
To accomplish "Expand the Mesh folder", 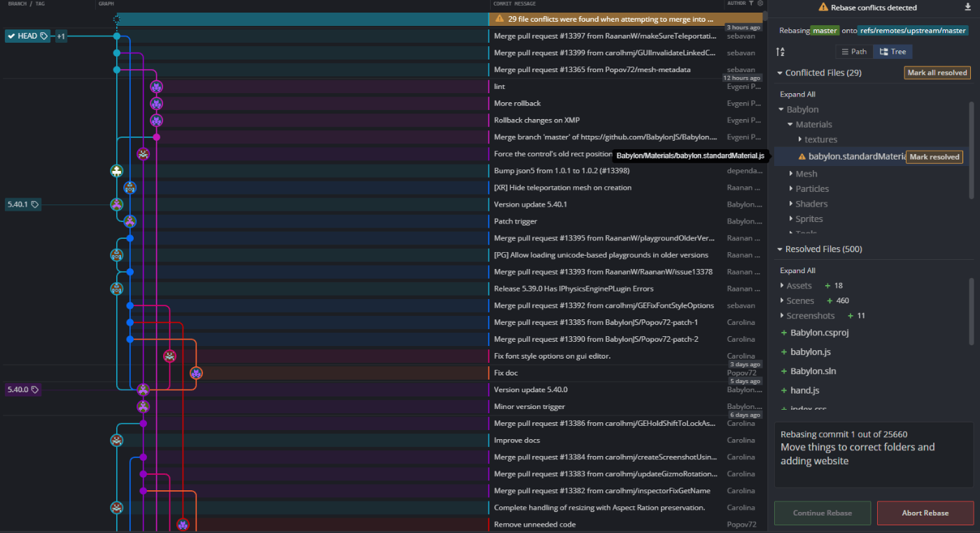I will (x=790, y=174).
